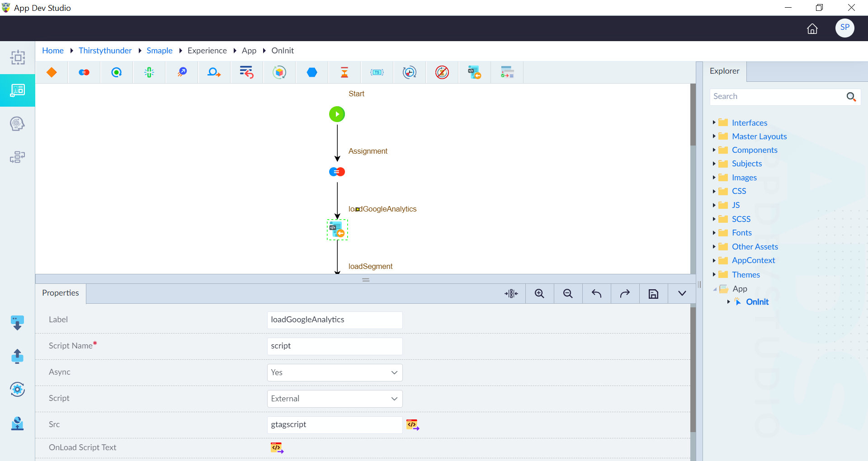Open the SP user profile avatar
The height and width of the screenshot is (461, 868).
(x=844, y=28)
